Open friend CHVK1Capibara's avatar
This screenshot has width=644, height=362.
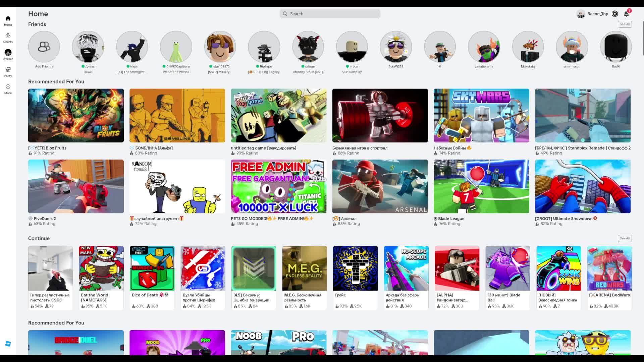click(x=176, y=47)
